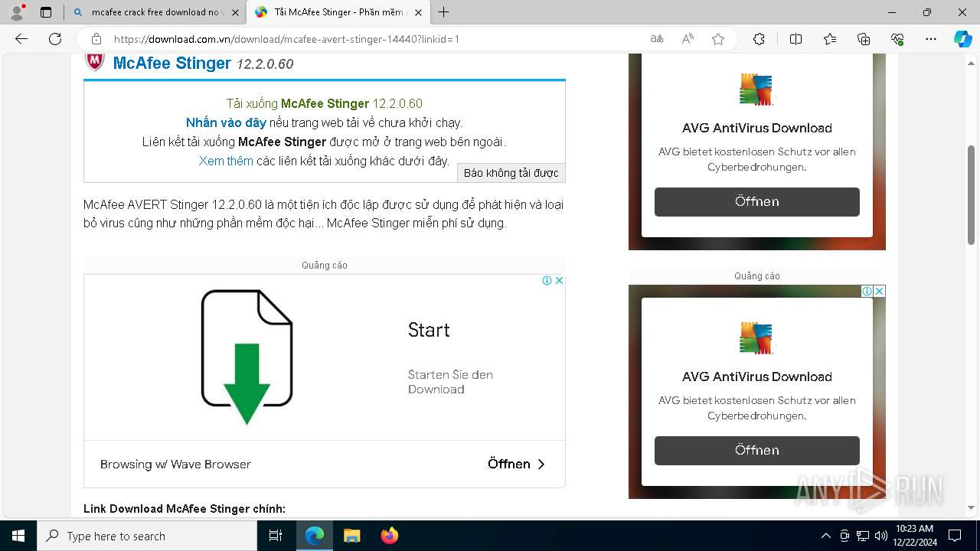Show hidden system tray icons
The image size is (980, 551).
825,536
